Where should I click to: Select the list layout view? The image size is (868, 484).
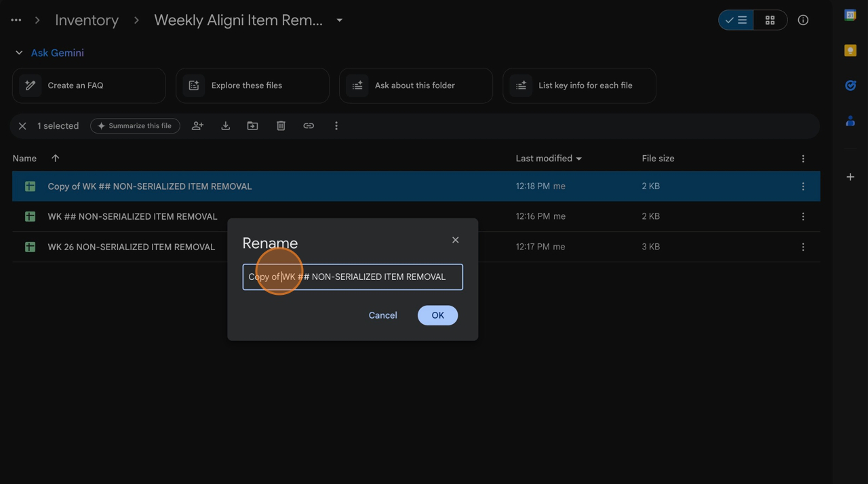tap(736, 20)
